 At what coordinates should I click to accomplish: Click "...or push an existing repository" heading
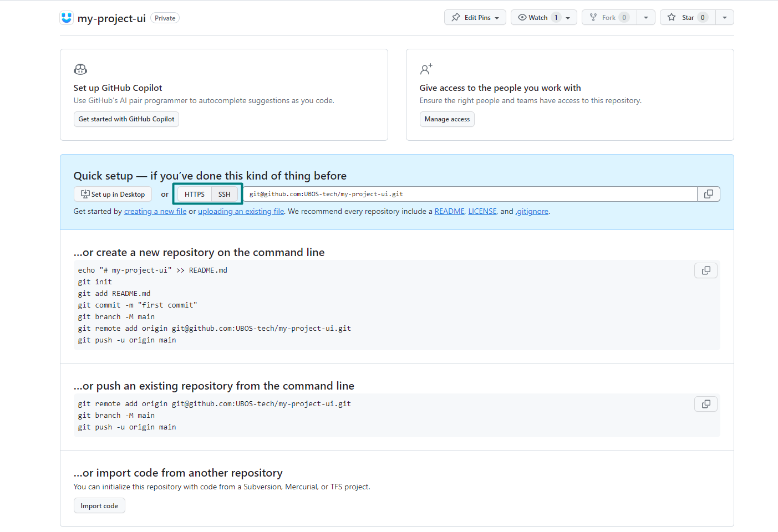pyautogui.click(x=214, y=386)
